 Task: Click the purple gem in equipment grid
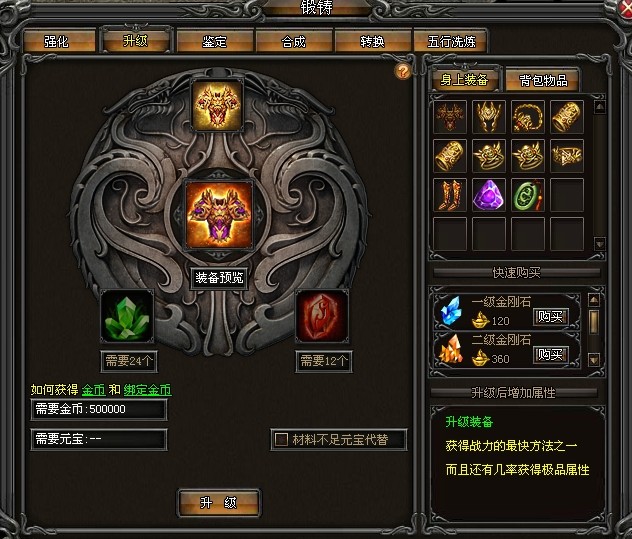pos(489,195)
